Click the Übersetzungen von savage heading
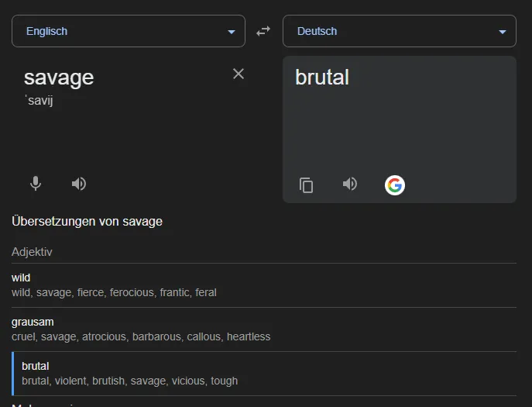Image resolution: width=532 pixels, height=407 pixels. coord(88,222)
